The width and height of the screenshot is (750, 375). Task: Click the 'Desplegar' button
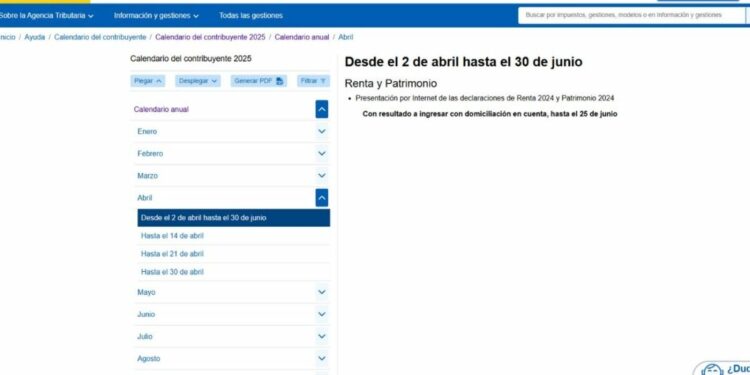tap(198, 81)
